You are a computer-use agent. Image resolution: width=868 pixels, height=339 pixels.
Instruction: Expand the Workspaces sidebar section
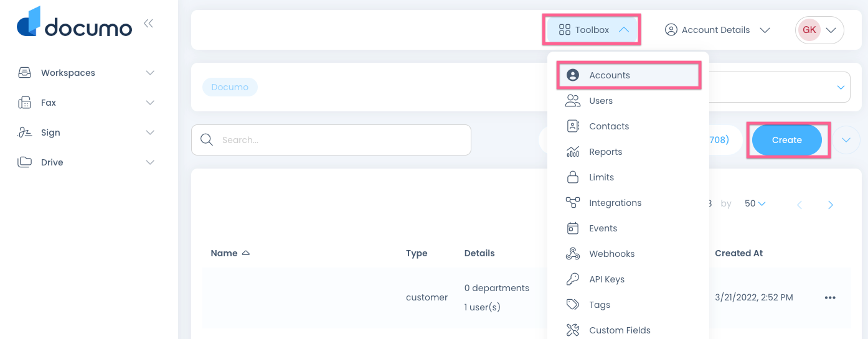(149, 73)
